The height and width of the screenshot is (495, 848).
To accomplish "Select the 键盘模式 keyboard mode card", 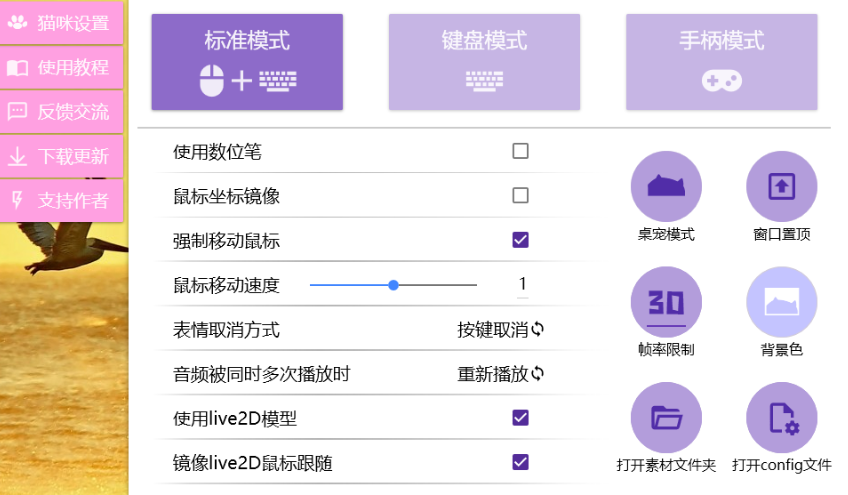I will [x=484, y=62].
